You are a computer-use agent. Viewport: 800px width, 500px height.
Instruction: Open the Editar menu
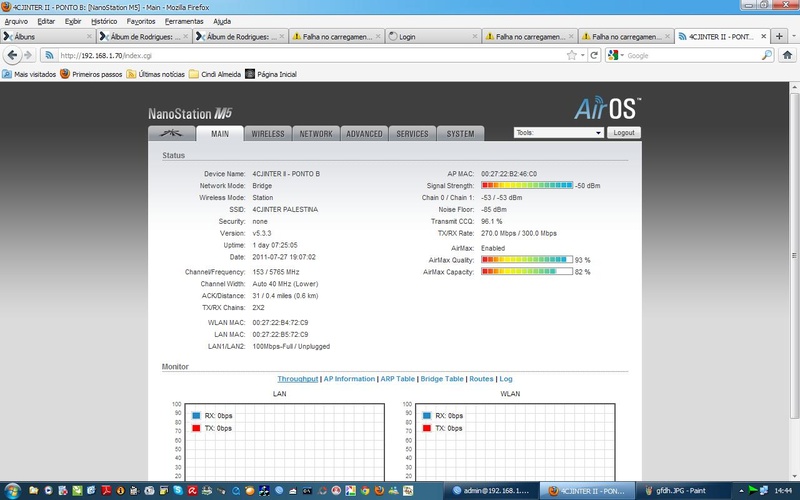tap(46, 21)
